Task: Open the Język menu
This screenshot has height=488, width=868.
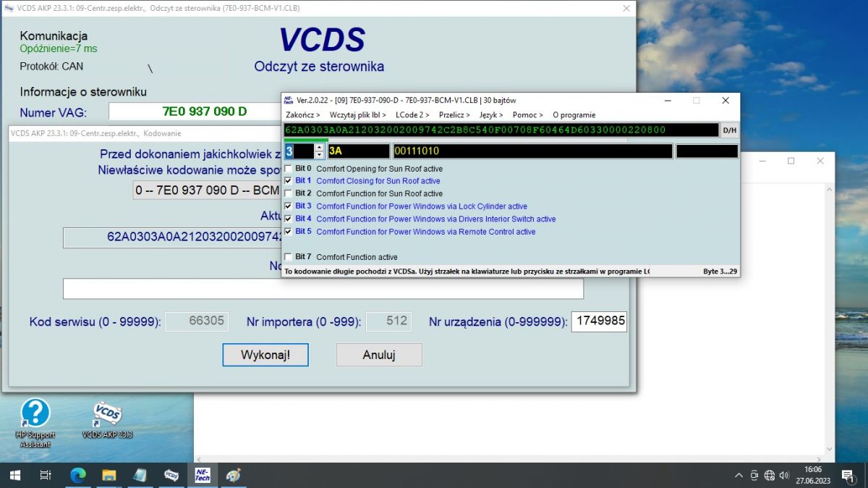Action: pos(491,114)
